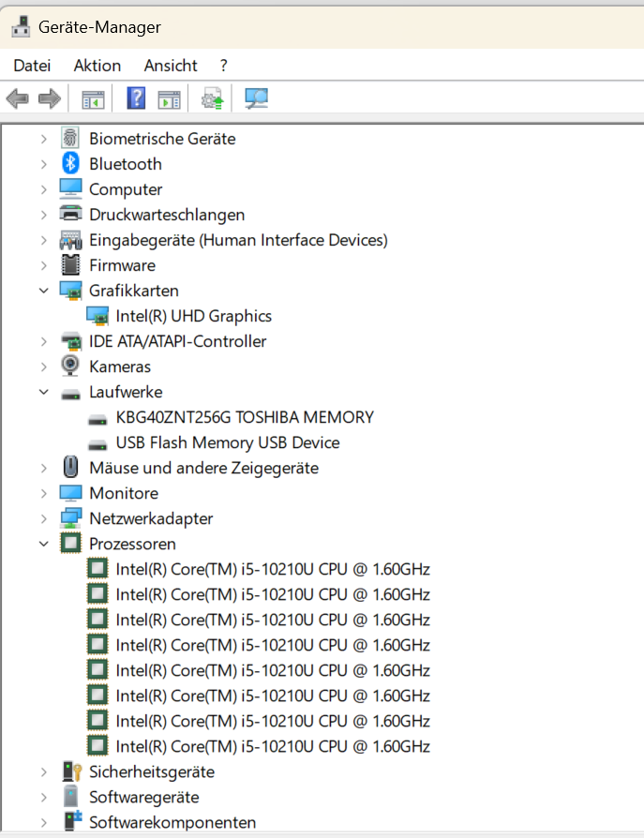Expand the Firmware node chevron
This screenshot has height=838, width=644.
click(x=44, y=265)
